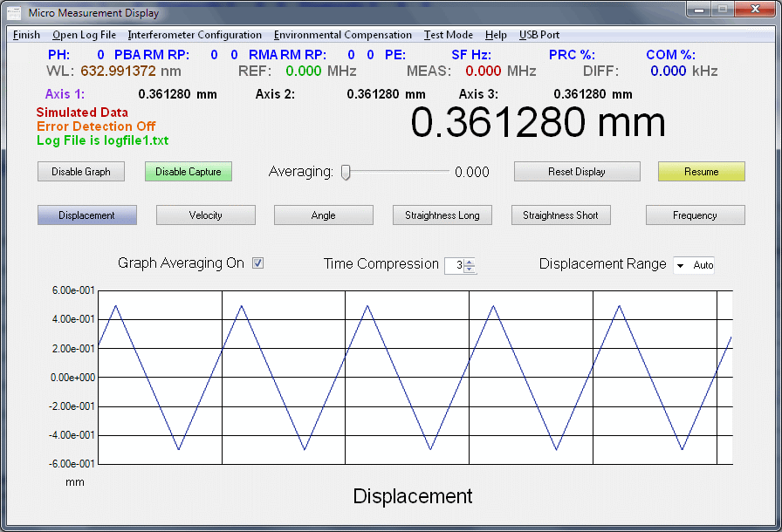Toggle the Graph Averaging On checkbox

click(x=257, y=263)
